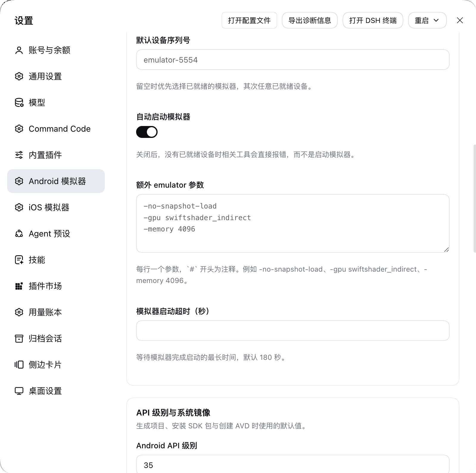Viewport: 476px width, 473px height.
Task: Click the vertical scrollbar thumb
Action: point(475,198)
